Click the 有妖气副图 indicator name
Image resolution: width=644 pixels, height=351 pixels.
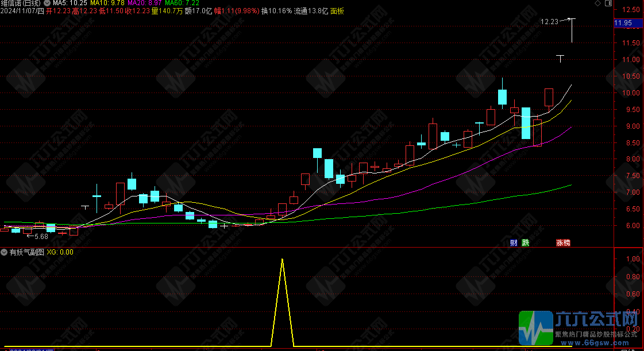[26, 252]
